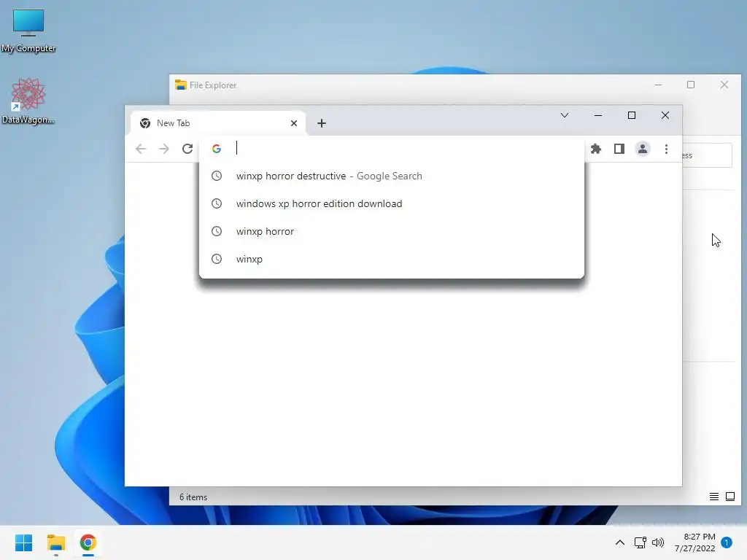
Task: Open the volume speaker tray icon
Action: coord(658,542)
